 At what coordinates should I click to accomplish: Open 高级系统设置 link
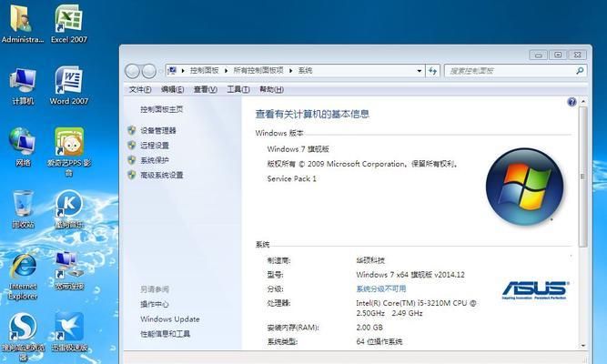161,175
